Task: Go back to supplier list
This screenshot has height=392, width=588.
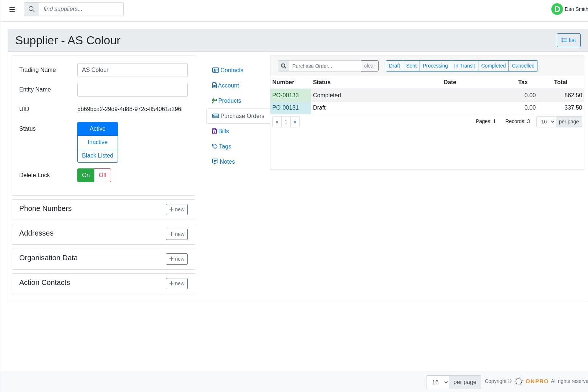Action: click(x=568, y=40)
